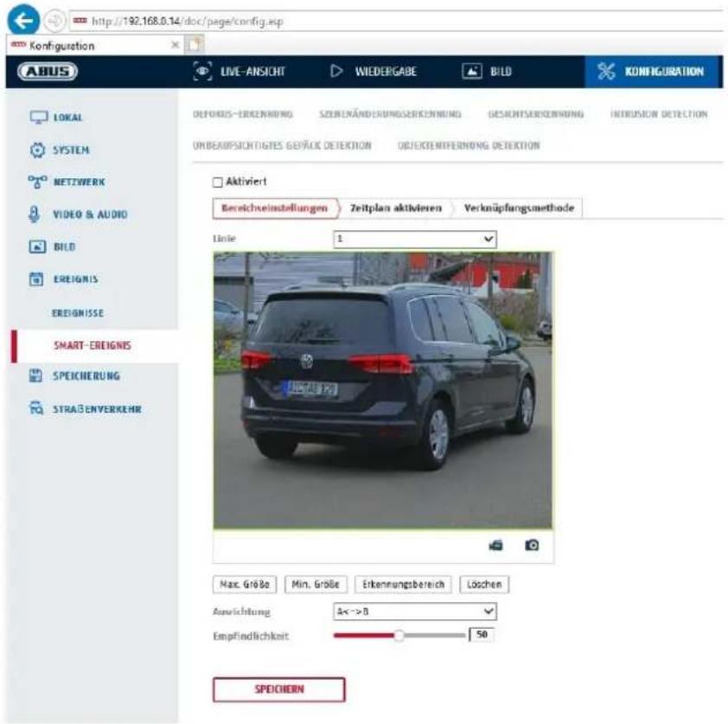Click the Wiedergabe play triangle icon

tap(336, 71)
